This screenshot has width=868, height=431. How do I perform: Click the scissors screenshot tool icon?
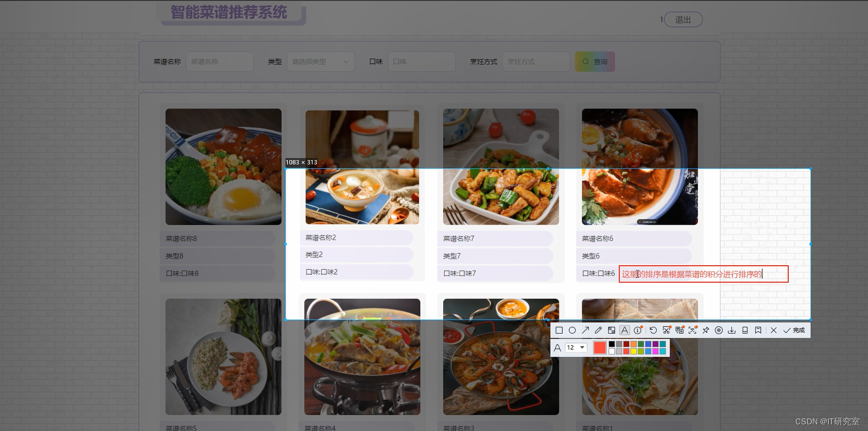666,330
